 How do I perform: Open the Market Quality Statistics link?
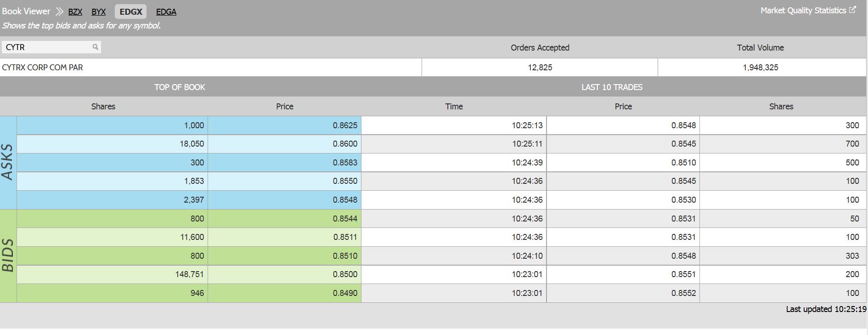[803, 11]
